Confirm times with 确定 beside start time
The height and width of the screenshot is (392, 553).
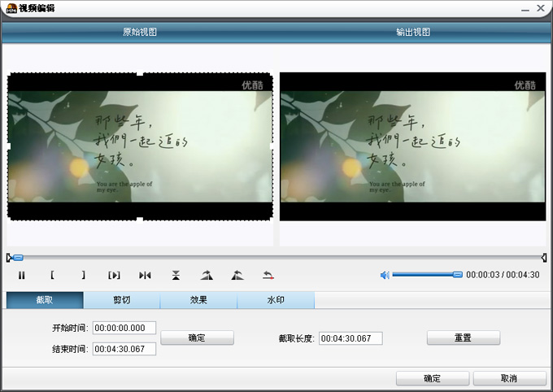tap(197, 338)
